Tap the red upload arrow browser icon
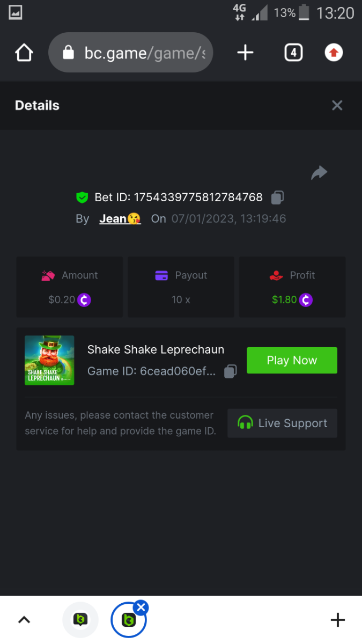The height and width of the screenshot is (644, 362). point(334,53)
